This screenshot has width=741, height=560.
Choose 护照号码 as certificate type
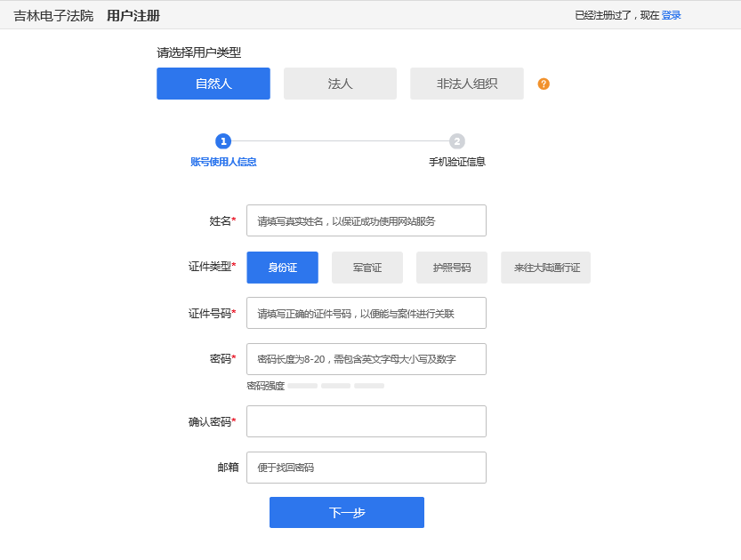click(x=452, y=268)
